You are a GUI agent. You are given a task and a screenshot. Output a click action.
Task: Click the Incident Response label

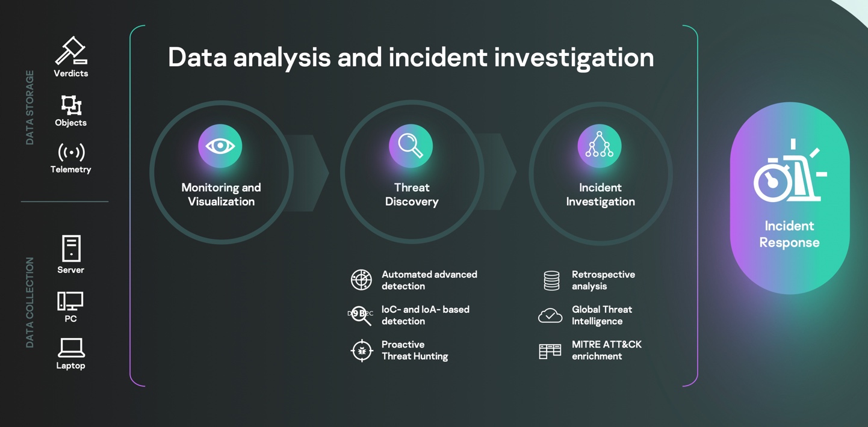[789, 234]
